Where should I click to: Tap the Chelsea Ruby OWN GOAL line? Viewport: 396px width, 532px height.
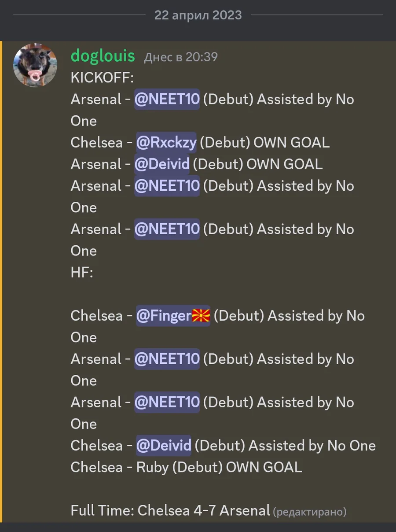(186, 467)
